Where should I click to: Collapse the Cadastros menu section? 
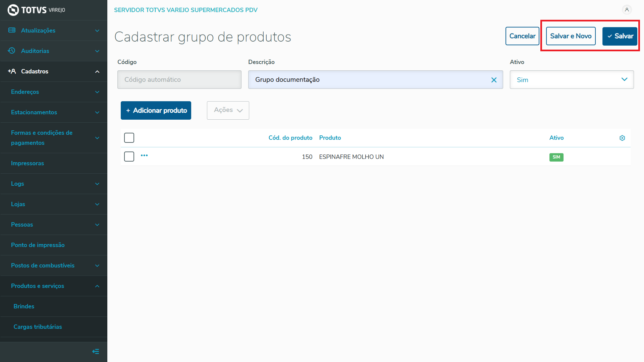pyautogui.click(x=97, y=71)
